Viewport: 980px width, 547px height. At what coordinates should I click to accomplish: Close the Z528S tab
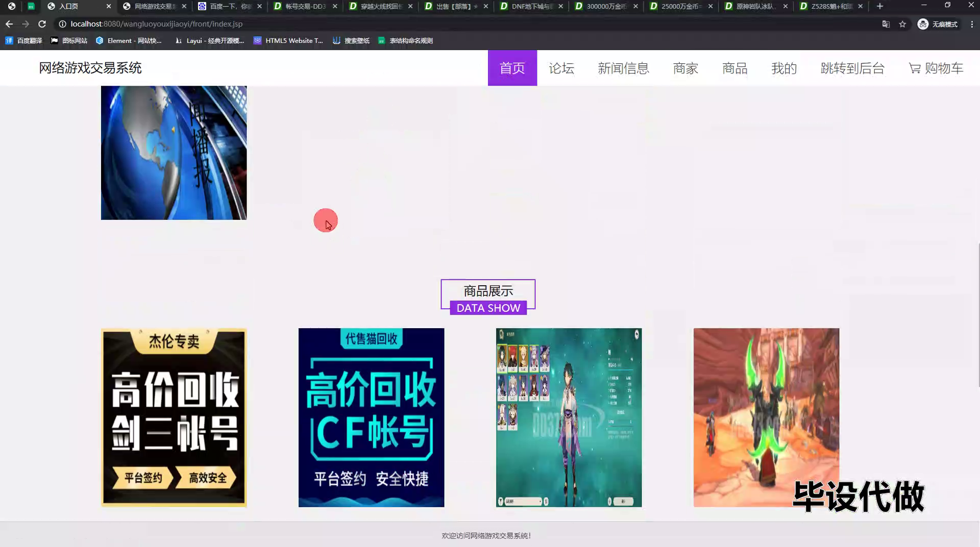[861, 6]
